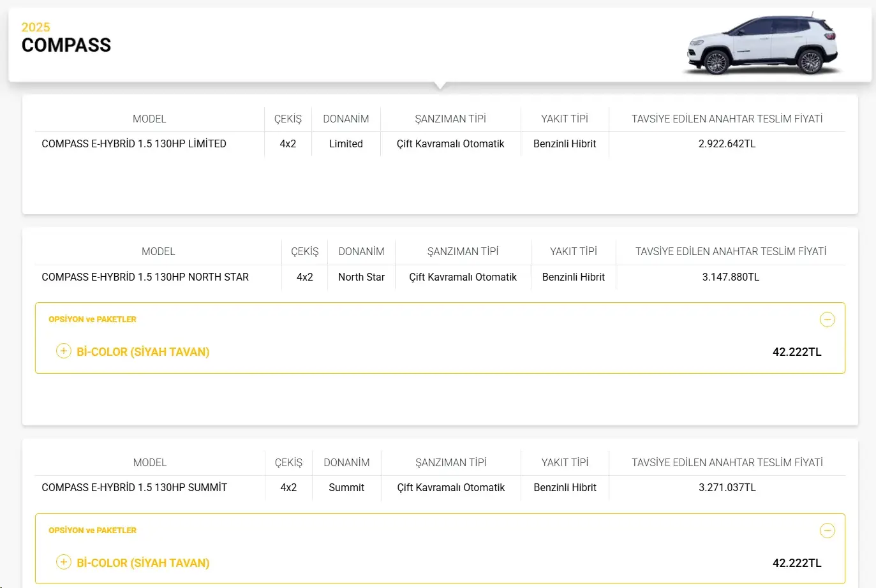
Task: Click 4x2 value in Summit row
Action: [x=288, y=488]
